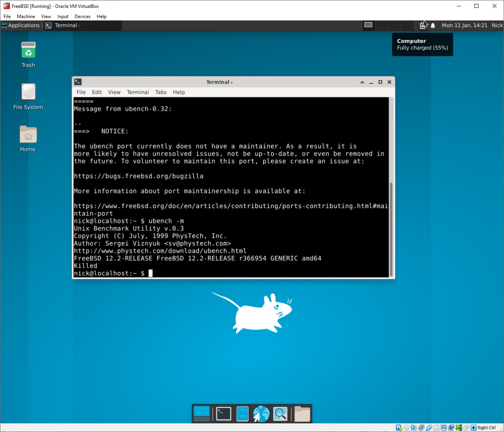The height and width of the screenshot is (432, 504).
Task: Click VirtualBox CPU status indicator
Action: coord(459,428)
